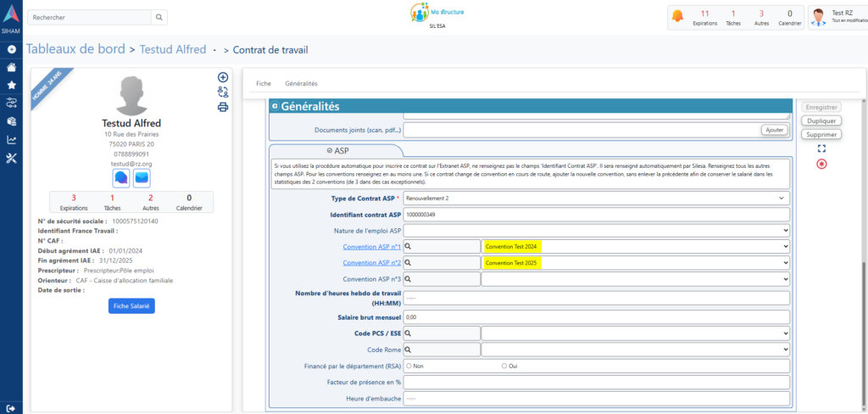Click the orange notification bell
The image size is (868, 414).
677,16
